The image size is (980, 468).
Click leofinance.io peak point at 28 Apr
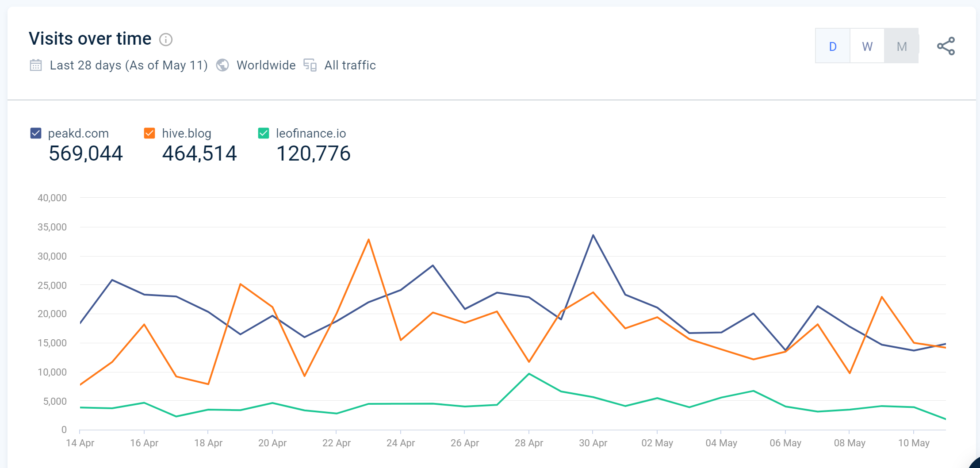[529, 374]
